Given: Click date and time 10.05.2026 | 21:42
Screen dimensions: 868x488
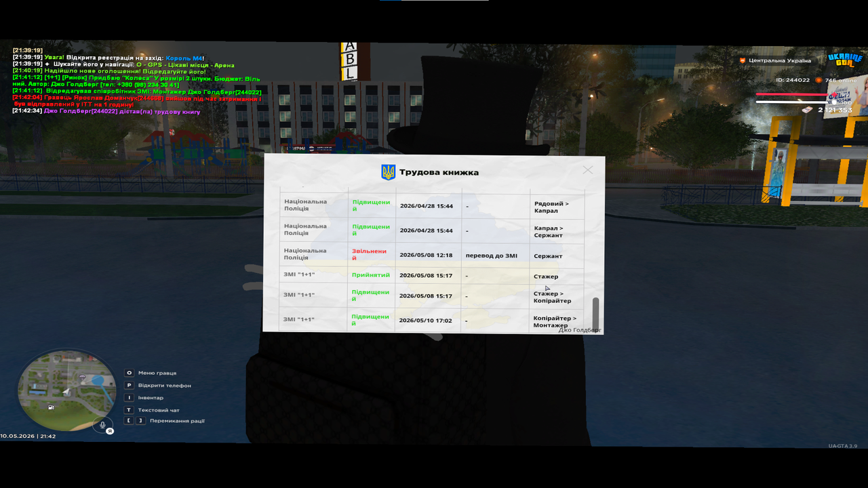Looking at the screenshot, I should click(28, 436).
